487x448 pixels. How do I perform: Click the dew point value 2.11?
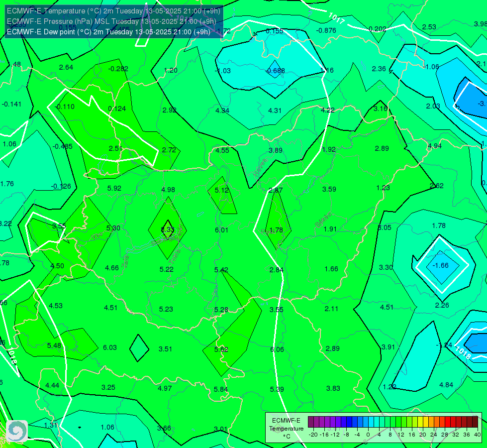point(331,309)
